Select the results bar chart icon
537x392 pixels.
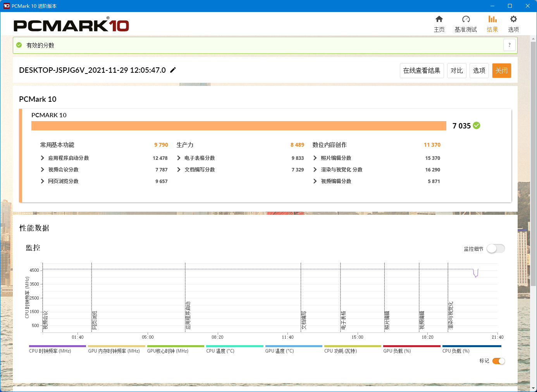tap(492, 19)
